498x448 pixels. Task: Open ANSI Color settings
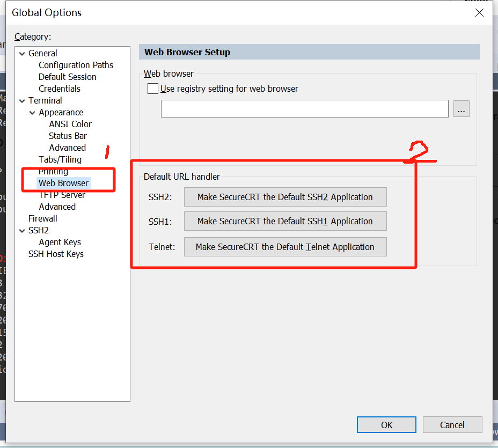pyautogui.click(x=70, y=124)
